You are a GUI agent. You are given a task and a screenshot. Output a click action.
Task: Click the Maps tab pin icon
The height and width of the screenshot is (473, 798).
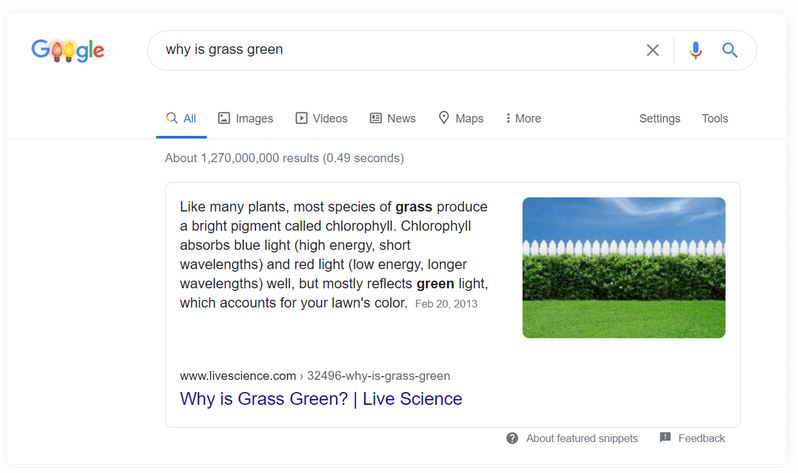tap(444, 118)
